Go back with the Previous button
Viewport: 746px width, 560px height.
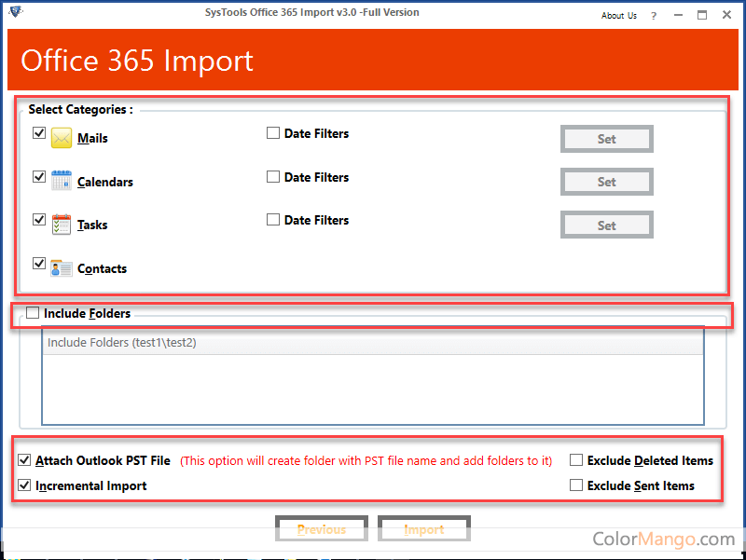point(322,529)
